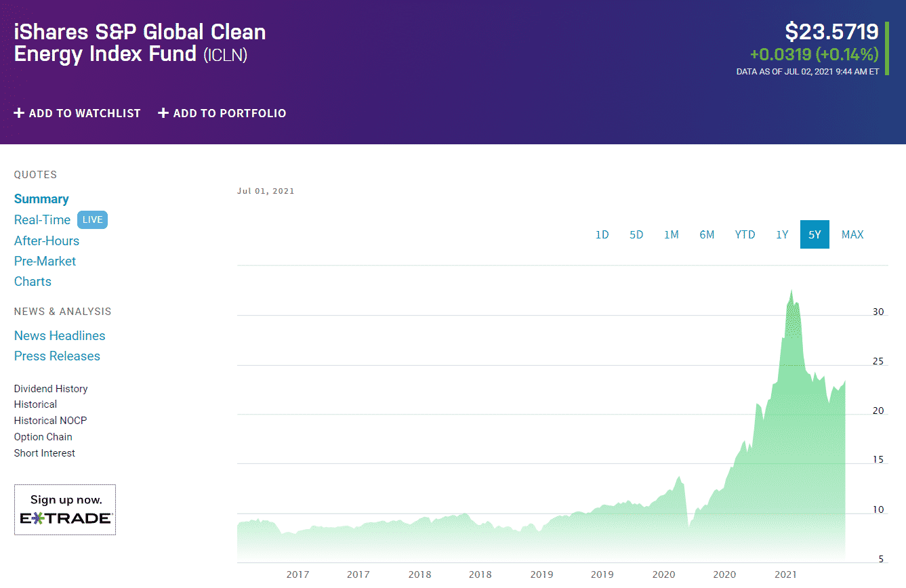Click the QUOTES section heading

click(35, 175)
